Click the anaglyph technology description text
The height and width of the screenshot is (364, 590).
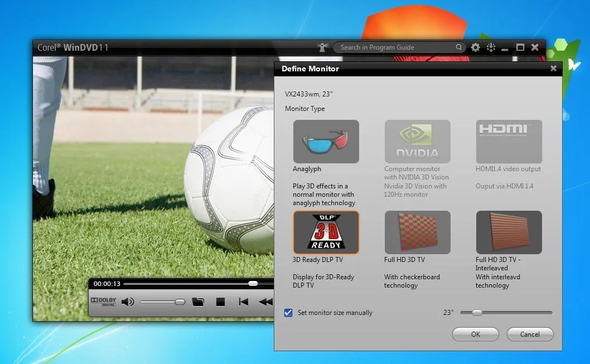324,195
